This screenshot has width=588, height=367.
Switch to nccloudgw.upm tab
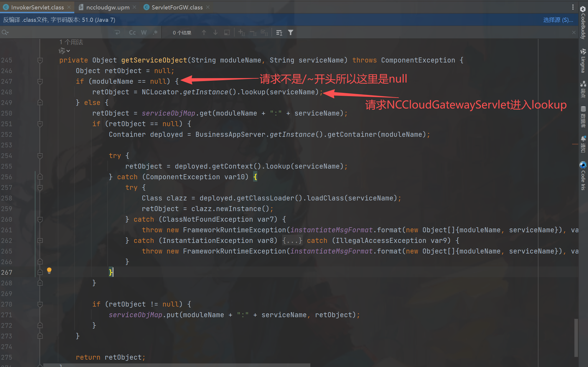click(x=108, y=7)
